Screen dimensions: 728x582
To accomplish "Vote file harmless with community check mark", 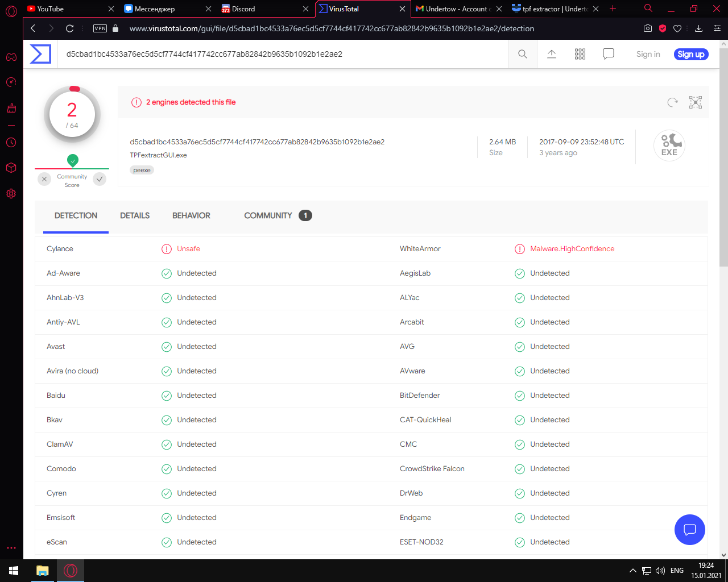I will tap(100, 179).
